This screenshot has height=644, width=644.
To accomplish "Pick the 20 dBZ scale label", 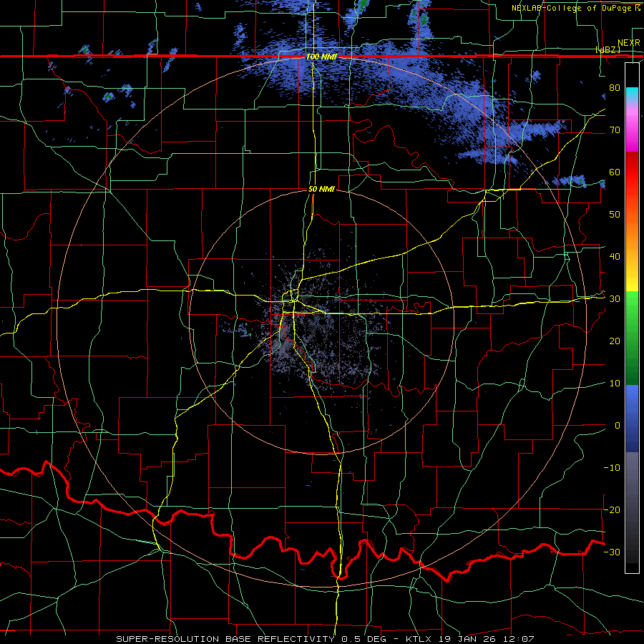I will pyautogui.click(x=615, y=341).
